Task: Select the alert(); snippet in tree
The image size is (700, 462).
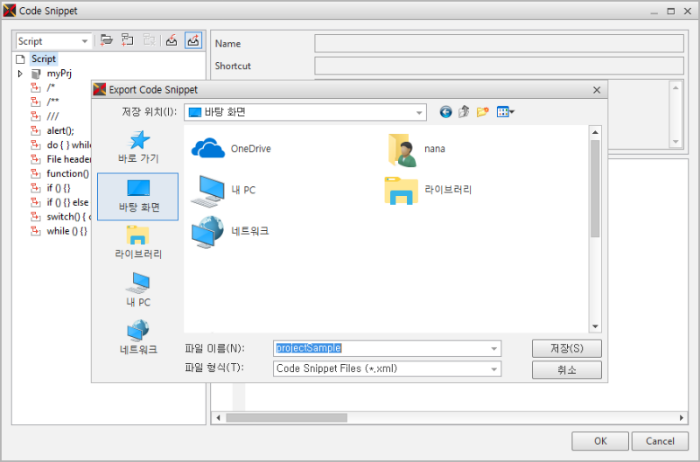Action: [x=60, y=130]
